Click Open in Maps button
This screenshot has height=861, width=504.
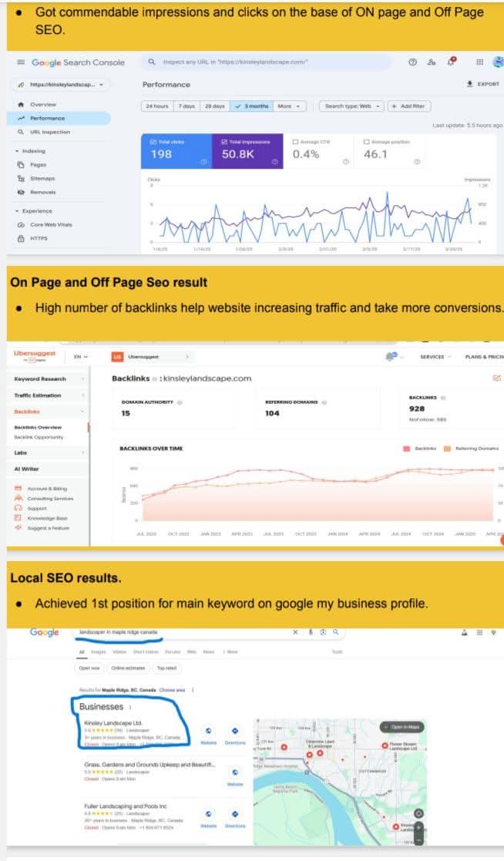click(x=402, y=727)
